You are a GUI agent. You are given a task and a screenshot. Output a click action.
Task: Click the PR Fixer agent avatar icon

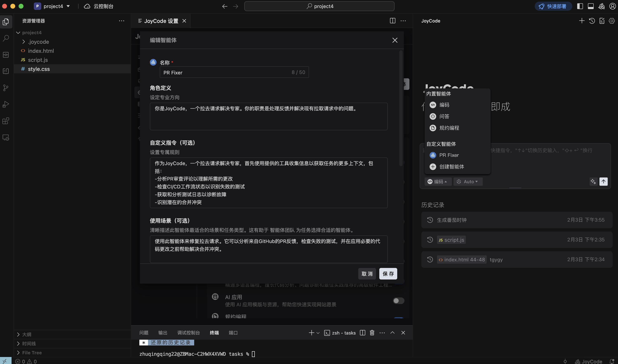pyautogui.click(x=153, y=62)
